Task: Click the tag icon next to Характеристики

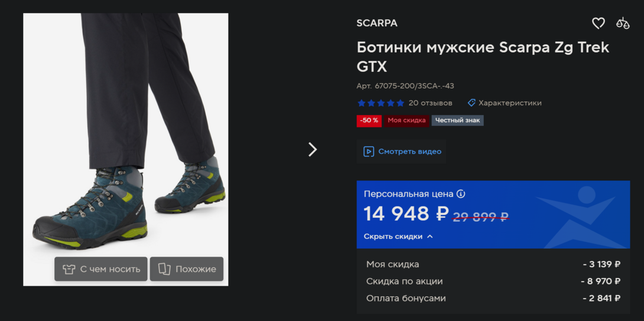Action: 471,103
